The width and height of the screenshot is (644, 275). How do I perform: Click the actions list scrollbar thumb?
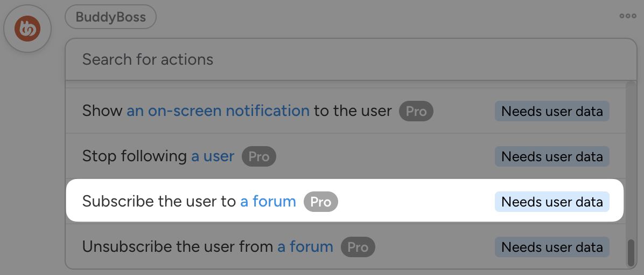tap(631, 252)
